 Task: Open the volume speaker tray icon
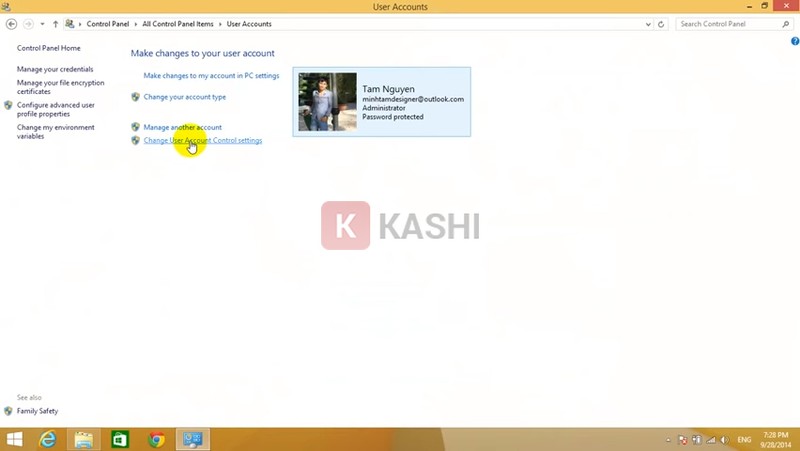725,440
